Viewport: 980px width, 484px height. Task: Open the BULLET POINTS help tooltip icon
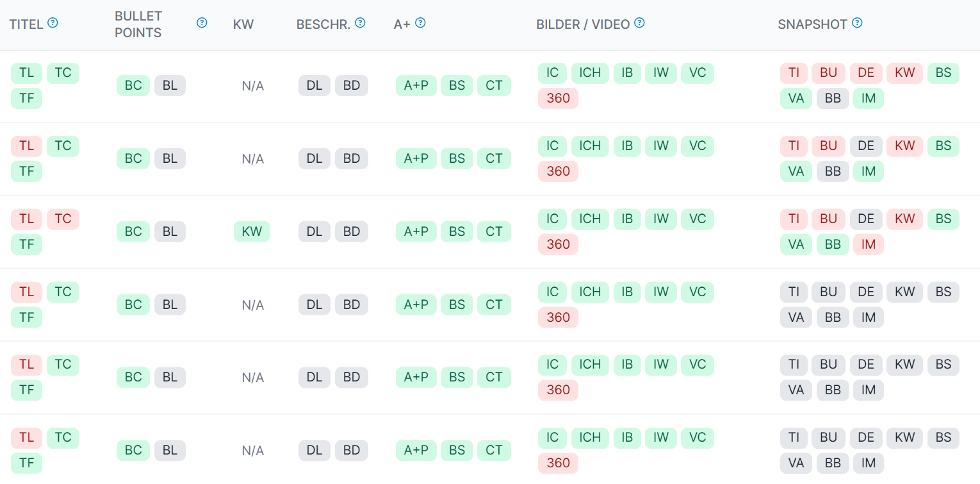click(202, 23)
